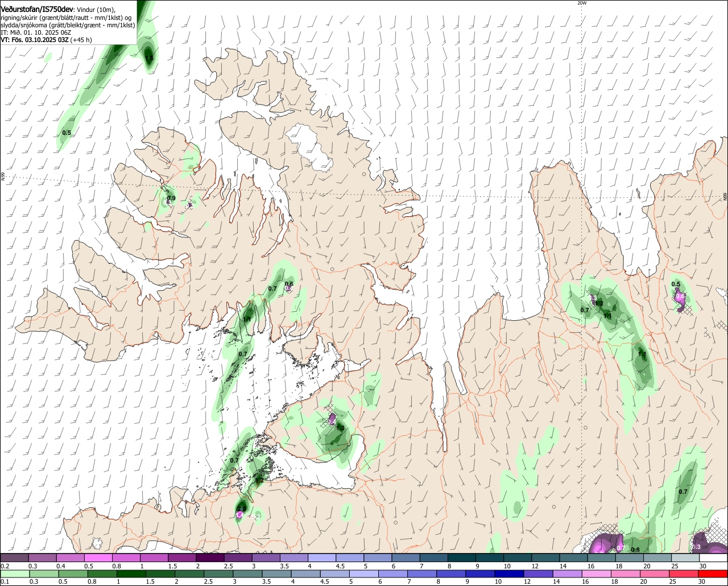Viewport: 728px width, 586px height.
Task: Click the 20W longitude label at top
Action: pyautogui.click(x=581, y=3)
